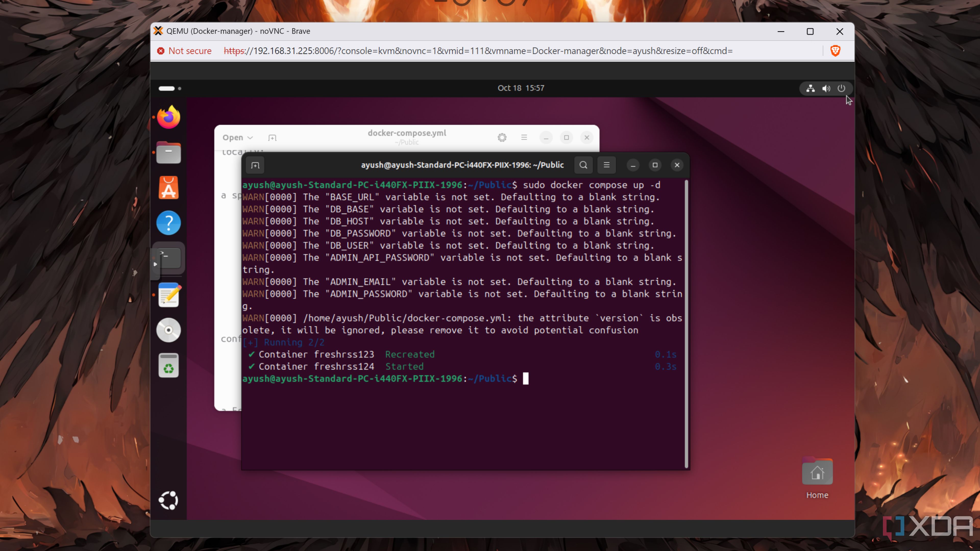Viewport: 980px width, 551px height.
Task: Click the "DB_USER" warning line
Action: (x=448, y=246)
